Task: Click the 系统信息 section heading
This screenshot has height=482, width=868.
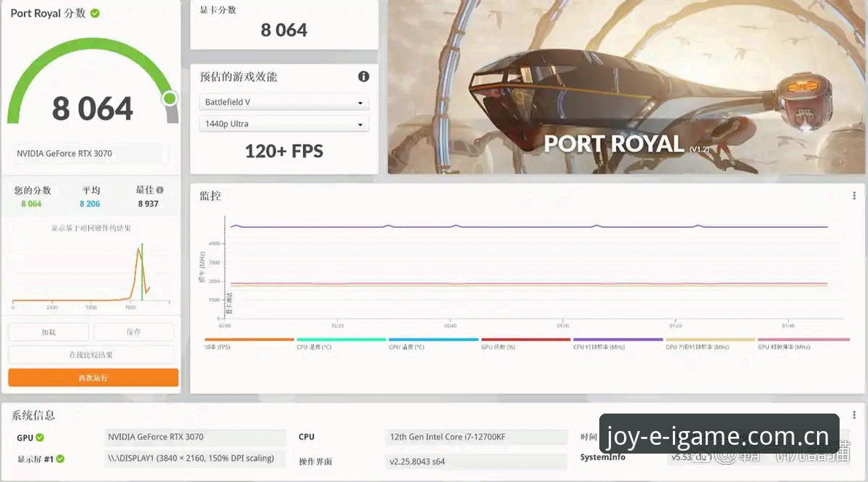Action: pyautogui.click(x=33, y=415)
